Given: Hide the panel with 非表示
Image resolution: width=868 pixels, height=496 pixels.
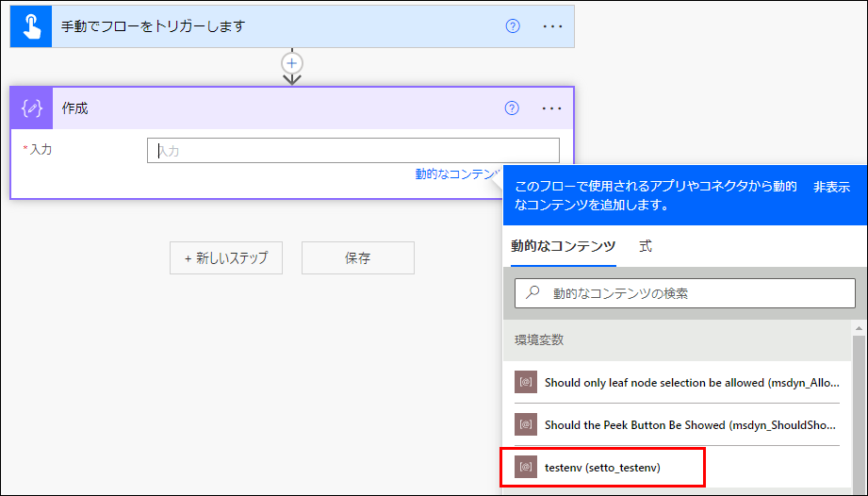Looking at the screenshot, I should pos(831,187).
